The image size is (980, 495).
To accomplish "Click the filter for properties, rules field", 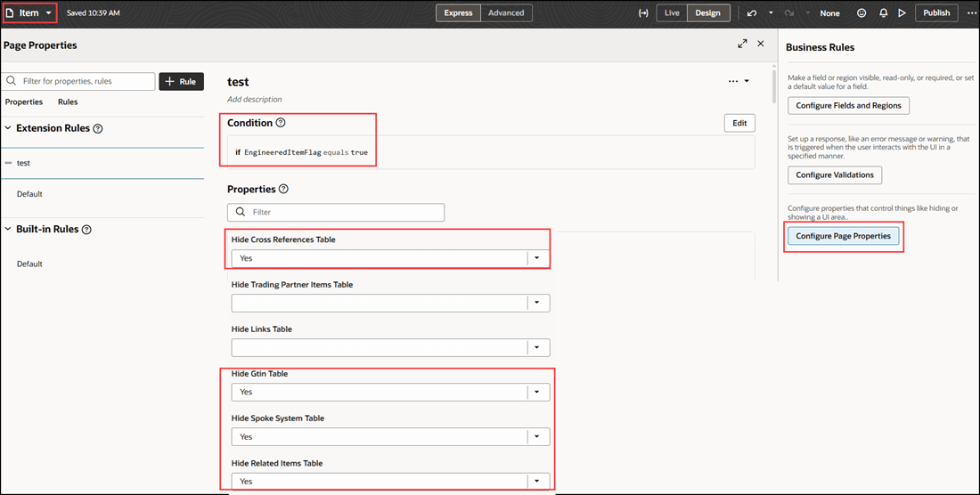I will (78, 81).
